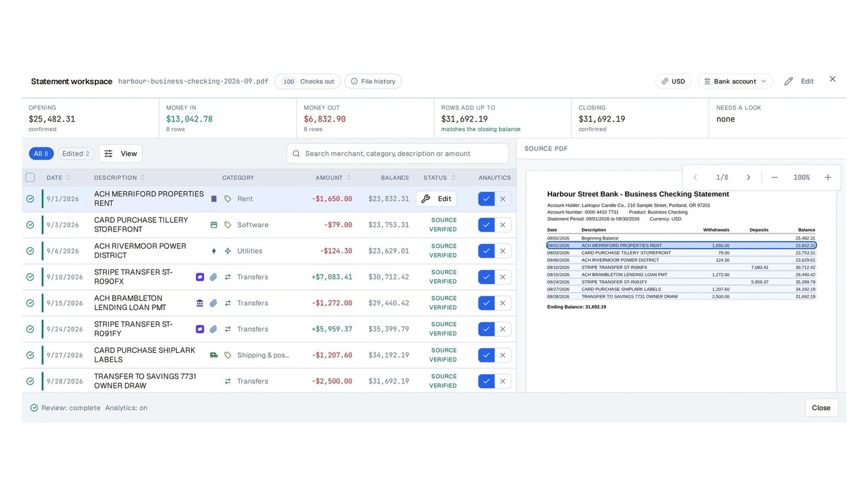Click the storefront icon on TILLERY STOREFRONT row

(214, 225)
